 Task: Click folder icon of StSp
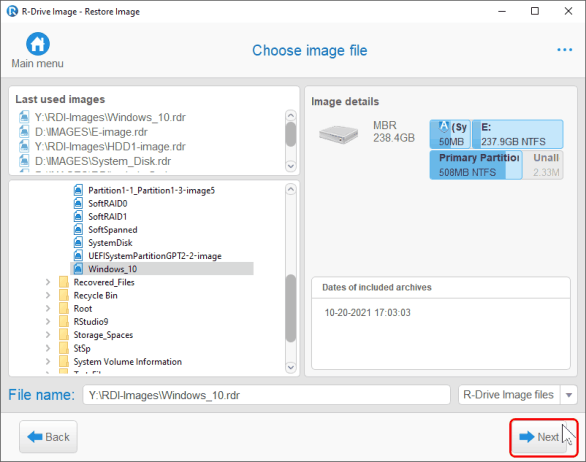point(64,348)
